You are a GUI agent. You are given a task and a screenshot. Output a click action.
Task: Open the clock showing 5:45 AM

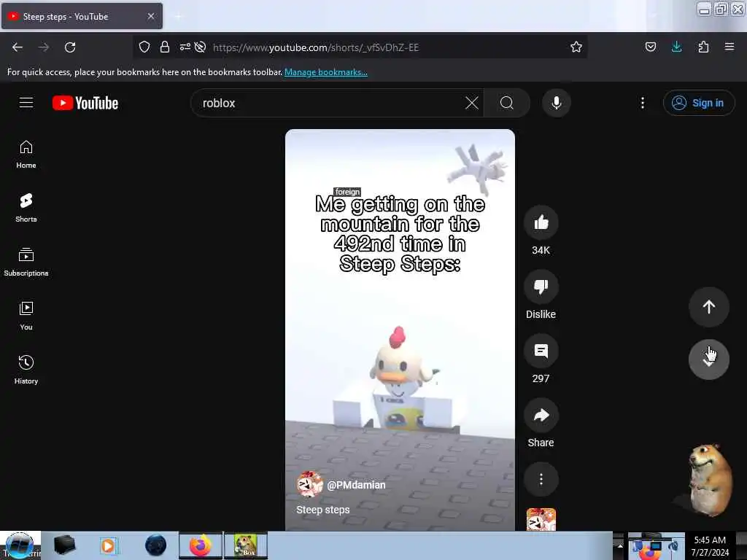click(x=710, y=545)
